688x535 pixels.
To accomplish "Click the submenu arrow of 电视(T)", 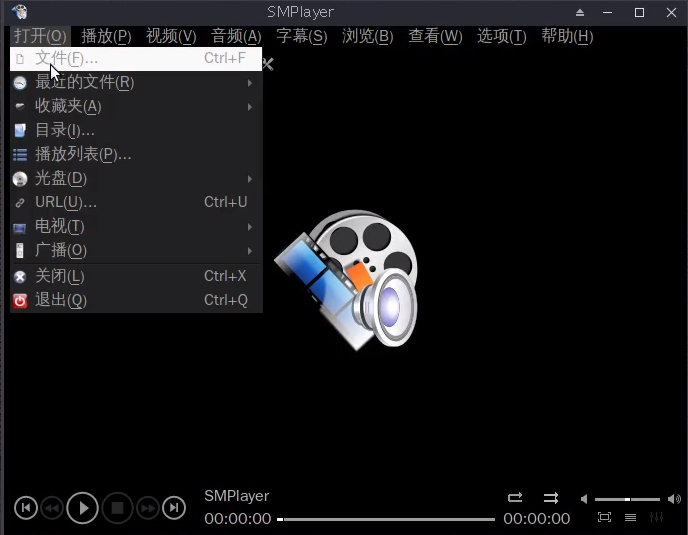I will point(250,227).
